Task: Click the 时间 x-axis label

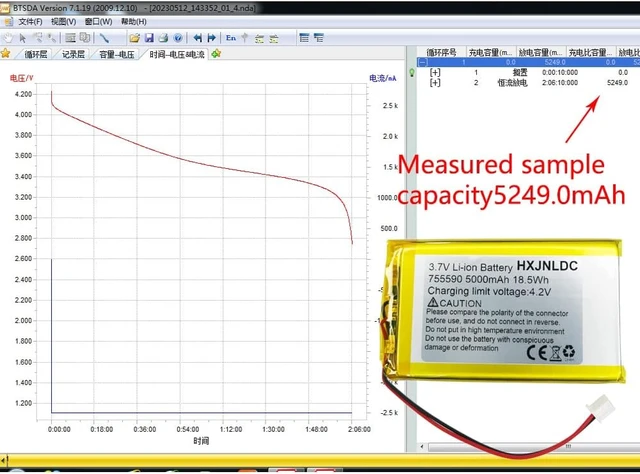Action: (x=201, y=441)
